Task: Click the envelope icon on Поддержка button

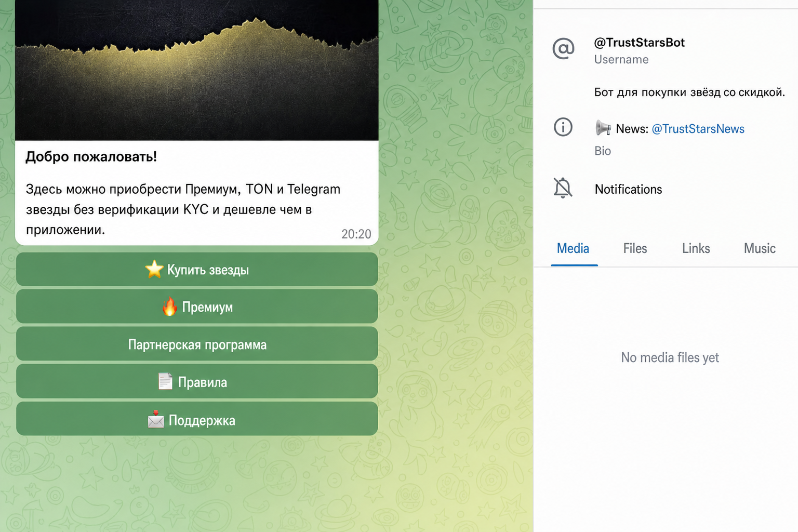Action: pyautogui.click(x=155, y=419)
